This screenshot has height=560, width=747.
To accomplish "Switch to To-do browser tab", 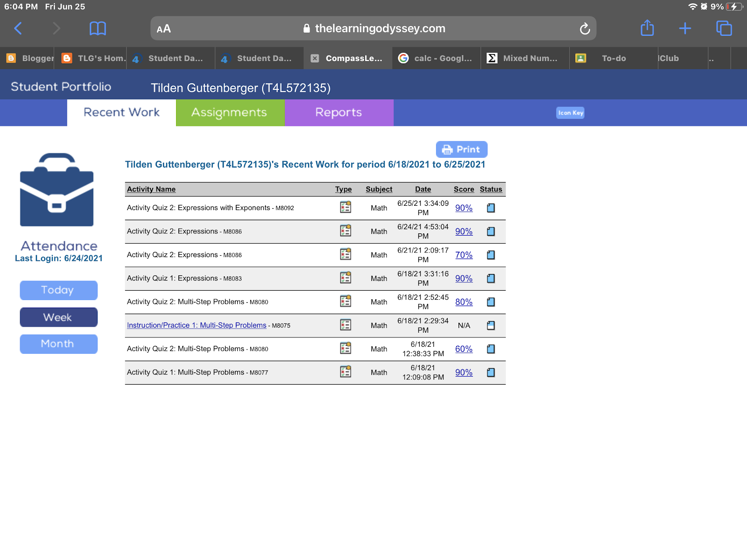I will tap(613, 58).
